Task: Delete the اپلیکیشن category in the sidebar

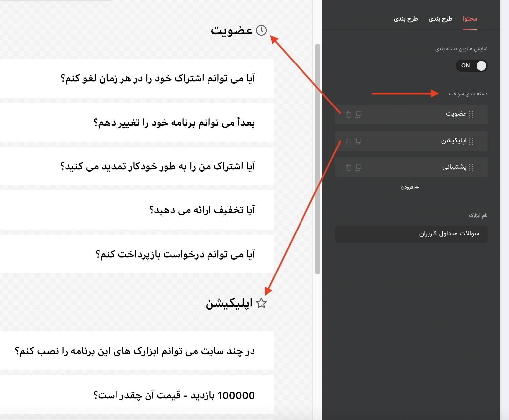Action: click(348, 141)
